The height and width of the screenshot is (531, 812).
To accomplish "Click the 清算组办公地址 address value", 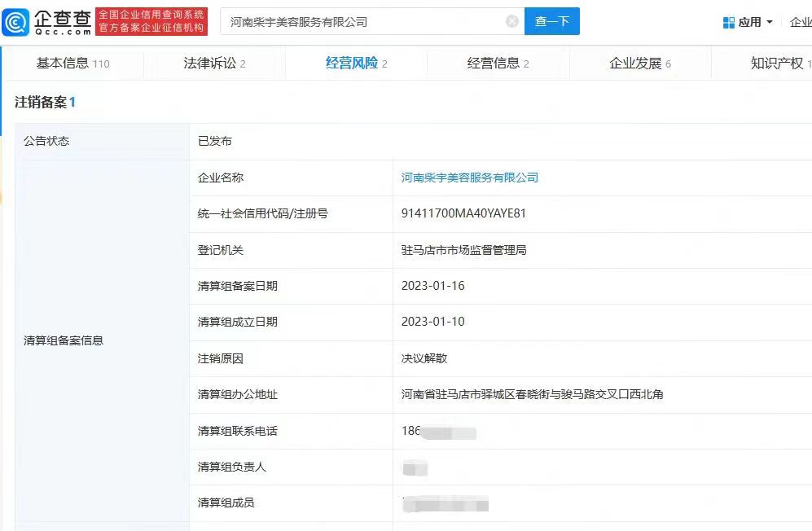I will (x=533, y=394).
